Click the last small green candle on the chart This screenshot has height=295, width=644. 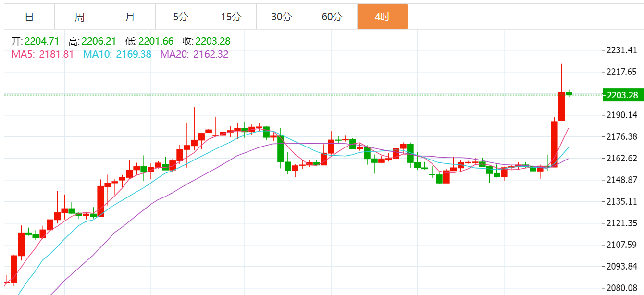coord(569,93)
